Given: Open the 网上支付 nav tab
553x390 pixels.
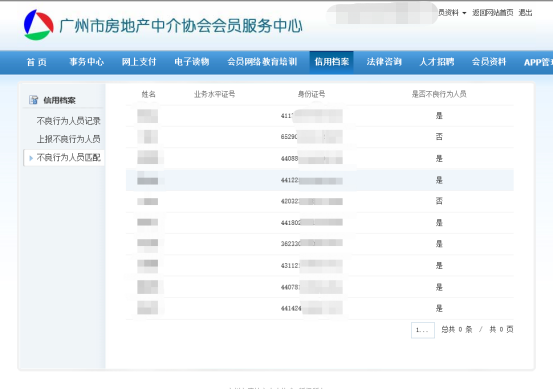Looking at the screenshot, I should pos(139,62).
